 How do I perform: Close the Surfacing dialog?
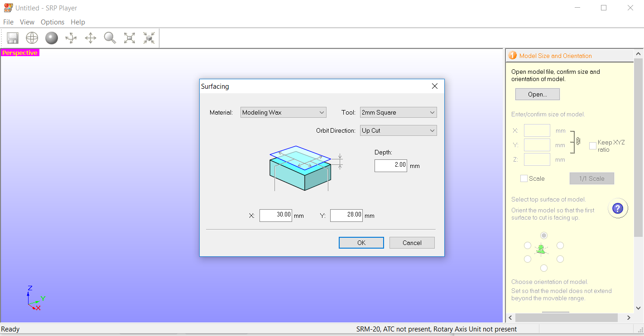pos(434,86)
